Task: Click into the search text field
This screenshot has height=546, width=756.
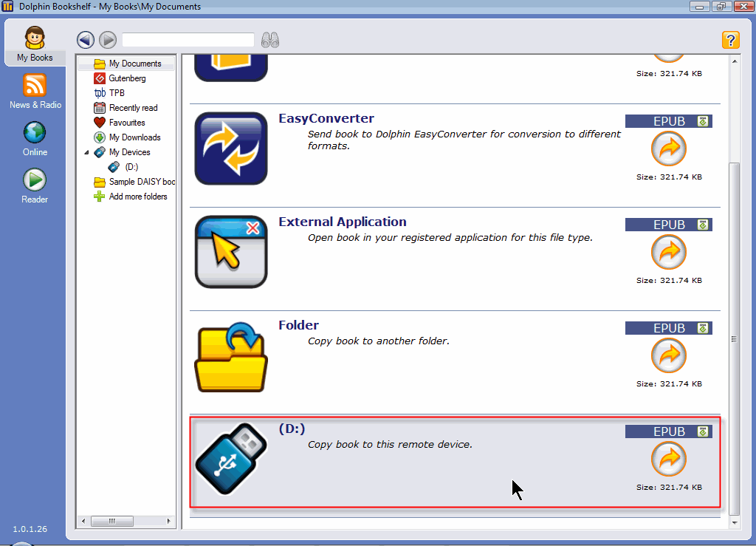Action: click(188, 40)
